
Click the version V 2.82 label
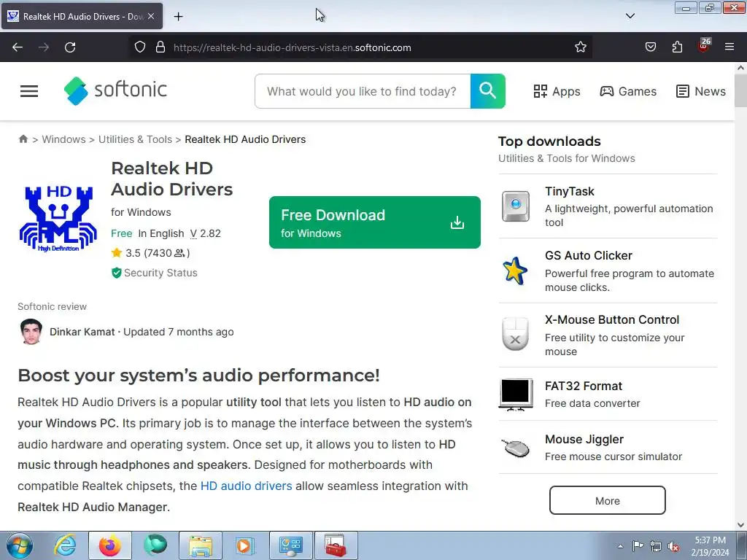[205, 234]
